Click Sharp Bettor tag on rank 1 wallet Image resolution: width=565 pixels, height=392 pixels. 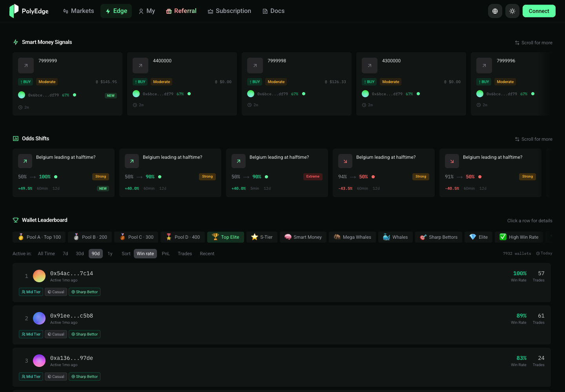click(84, 292)
